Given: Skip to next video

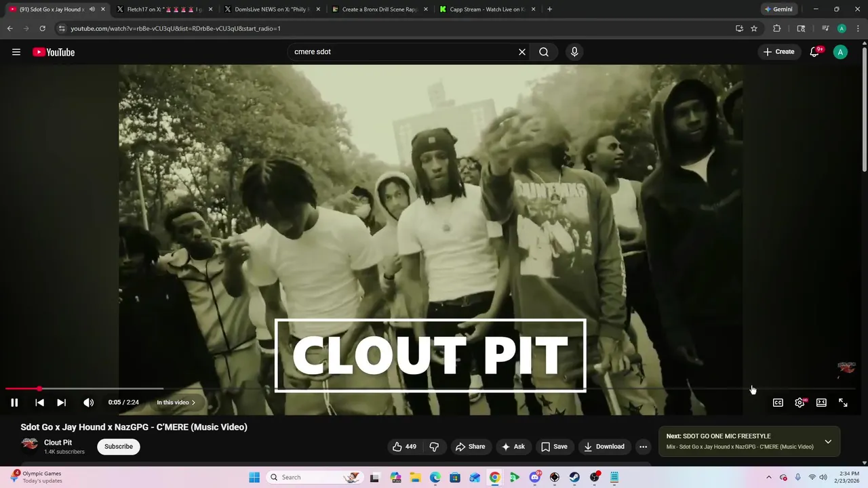Looking at the screenshot, I should coord(61,403).
